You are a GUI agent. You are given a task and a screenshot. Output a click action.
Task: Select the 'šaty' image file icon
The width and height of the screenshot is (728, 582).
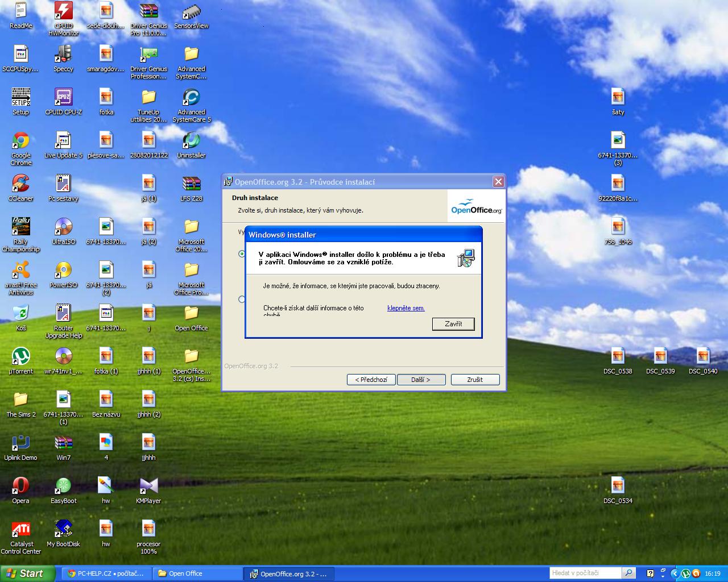[x=618, y=102]
